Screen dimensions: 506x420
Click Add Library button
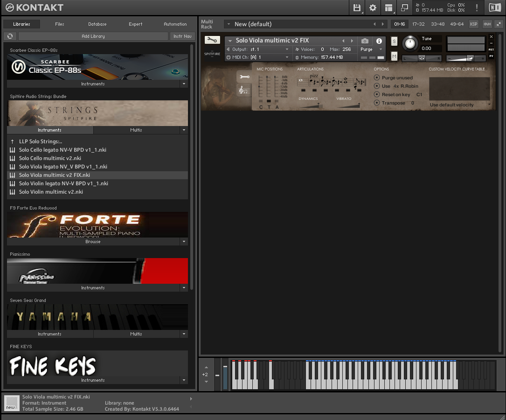point(93,36)
